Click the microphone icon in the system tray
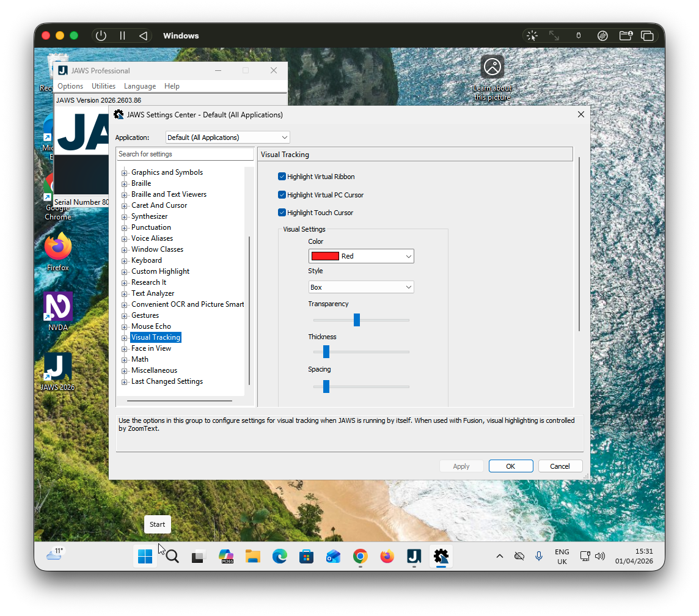 [x=539, y=556]
